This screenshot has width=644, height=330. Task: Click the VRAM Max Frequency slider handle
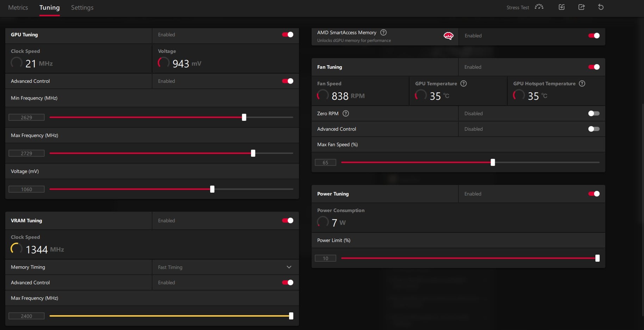click(291, 316)
